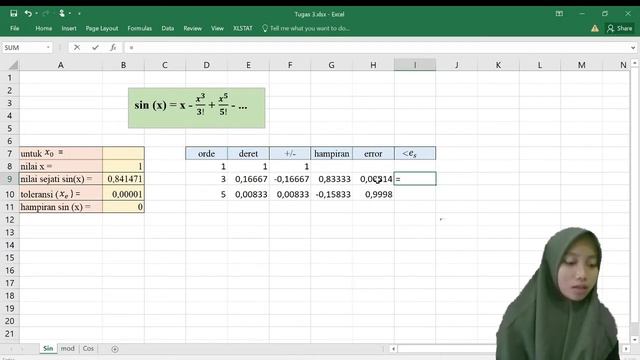The height and width of the screenshot is (360, 640).
Task: Click the -0,15833 cell
Action: [331, 194]
